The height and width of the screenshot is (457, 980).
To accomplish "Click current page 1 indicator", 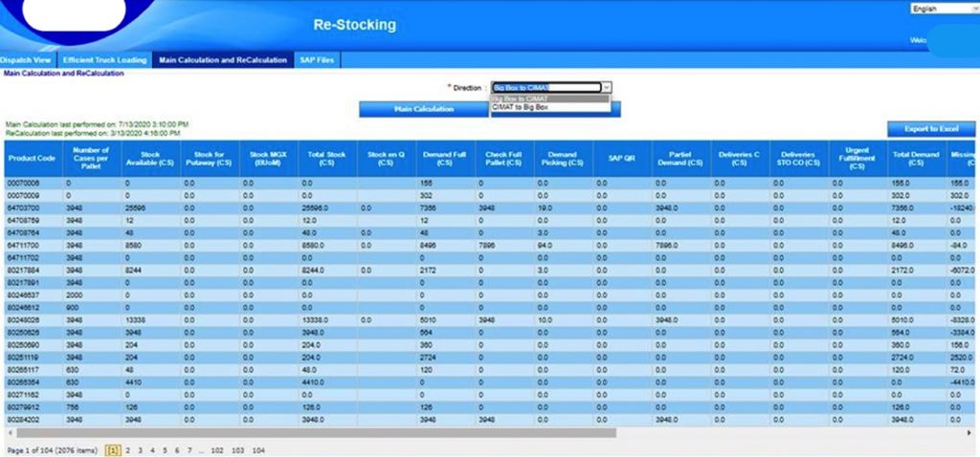I will point(113,450).
